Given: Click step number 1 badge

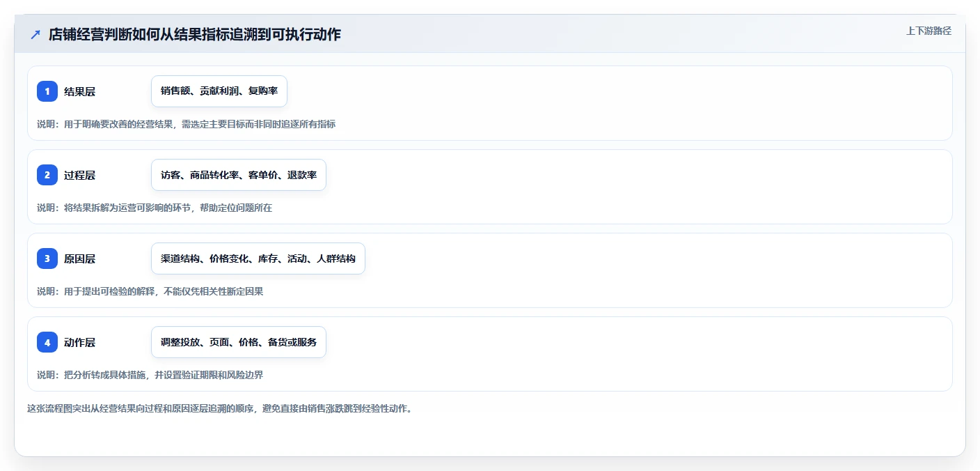Looking at the screenshot, I should click(x=47, y=91).
